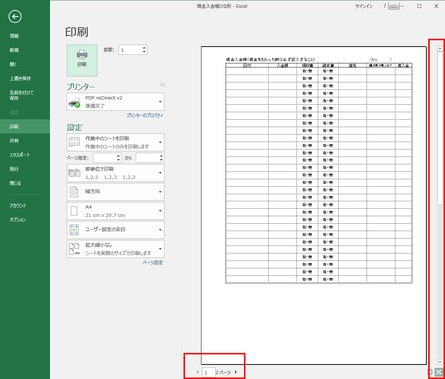This screenshot has width=445, height=379.
Task: Open the 部単位で印刷 collation dropdown
Action: 115,173
